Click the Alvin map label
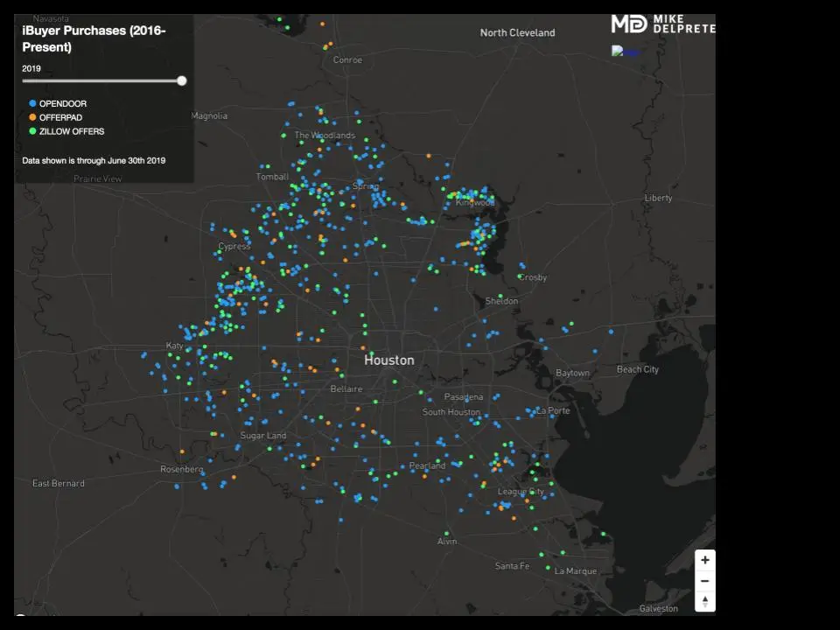This screenshot has height=630, width=840. click(x=447, y=542)
